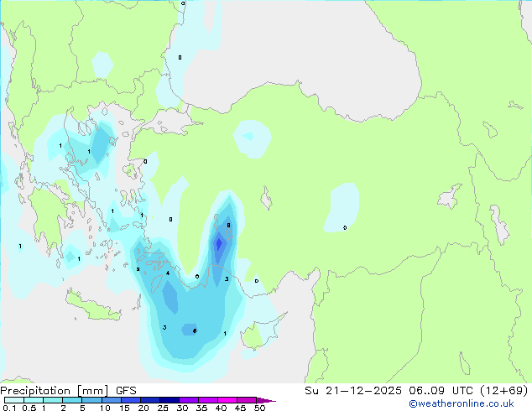Pick the 0.5–1 mm legend color swatch
Image resolution: width=532 pixels, height=411 pixels.
point(34,400)
